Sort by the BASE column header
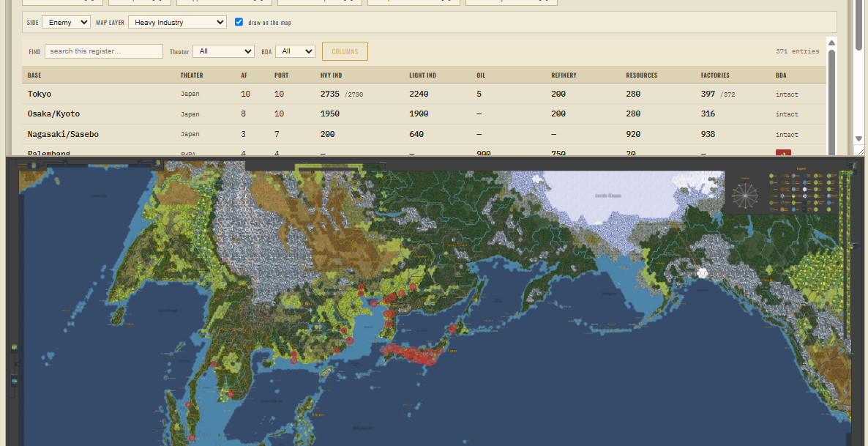This screenshot has height=446, width=868. click(34, 75)
